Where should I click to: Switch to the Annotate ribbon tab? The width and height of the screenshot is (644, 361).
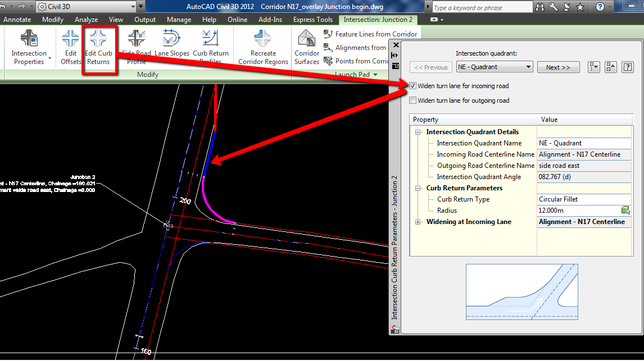[x=17, y=19]
